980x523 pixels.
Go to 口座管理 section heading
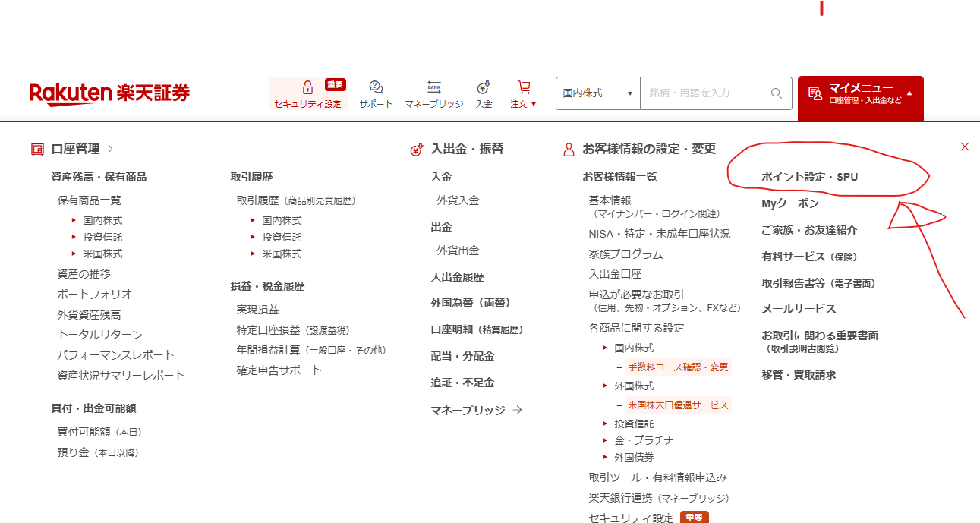(x=75, y=150)
